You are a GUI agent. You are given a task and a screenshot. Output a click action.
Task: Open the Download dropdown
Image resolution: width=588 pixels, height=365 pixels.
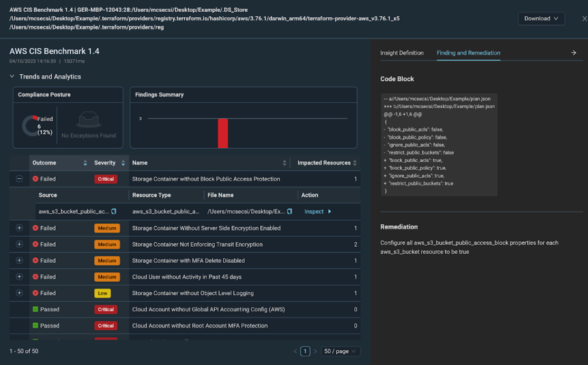pyautogui.click(x=541, y=19)
